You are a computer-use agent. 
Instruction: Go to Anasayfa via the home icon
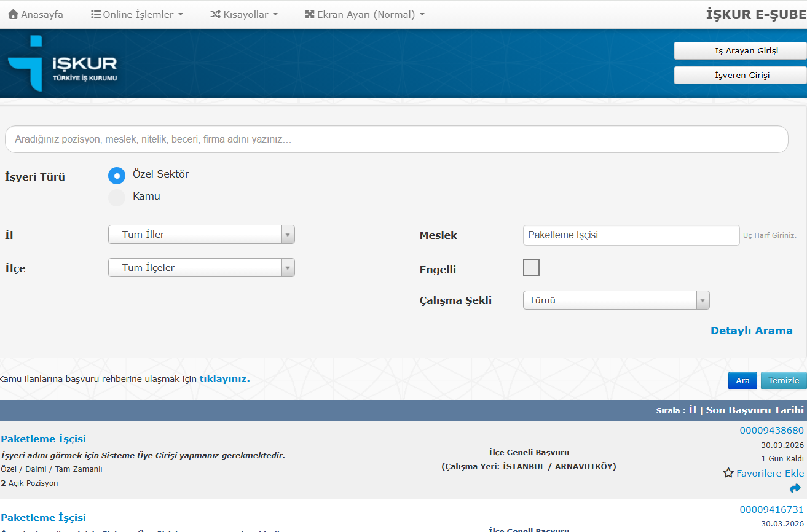tap(14, 14)
